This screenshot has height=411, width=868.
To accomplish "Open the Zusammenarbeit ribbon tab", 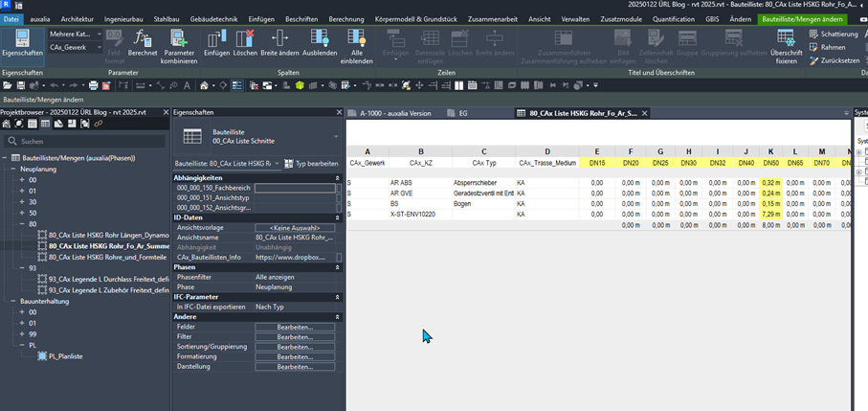I will point(493,19).
